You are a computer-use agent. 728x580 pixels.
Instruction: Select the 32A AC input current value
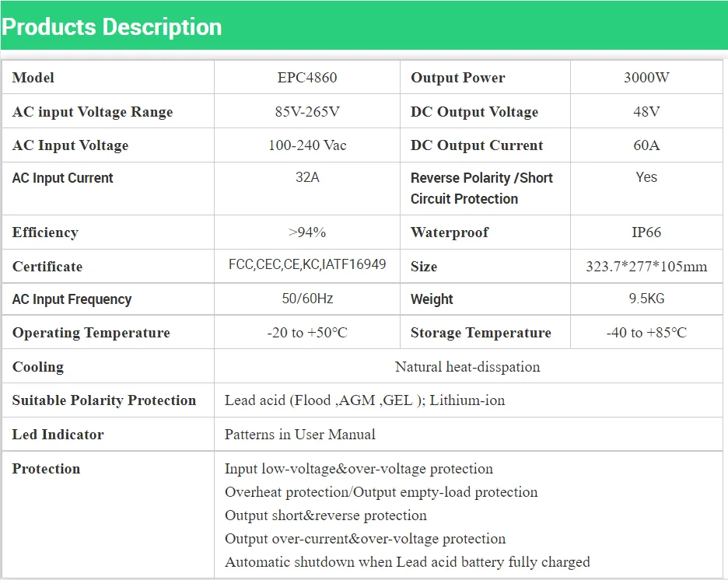[x=307, y=177]
